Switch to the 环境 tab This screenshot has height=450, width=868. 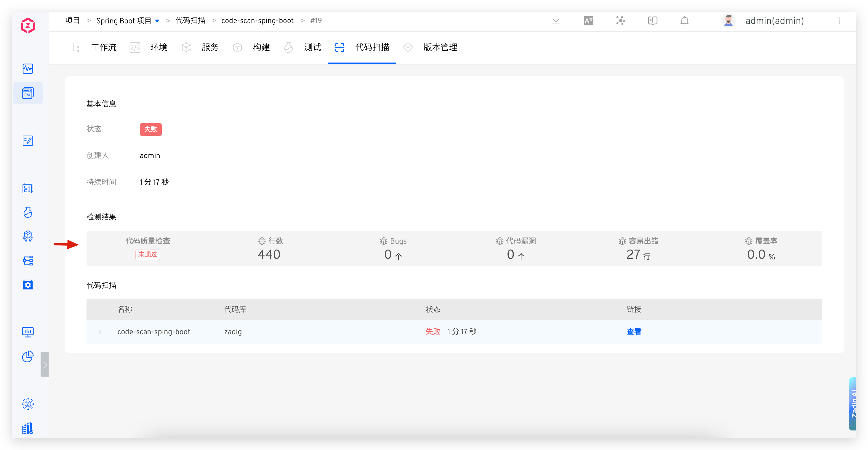159,47
